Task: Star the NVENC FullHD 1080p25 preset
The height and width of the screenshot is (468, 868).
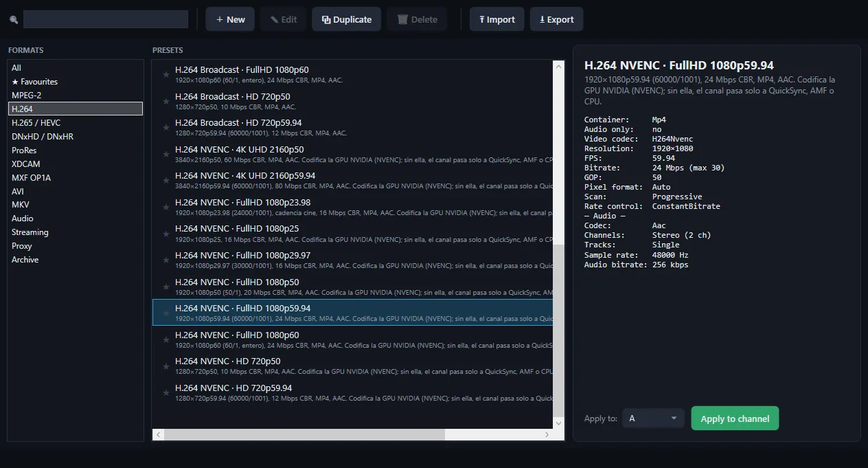Action: (165, 234)
